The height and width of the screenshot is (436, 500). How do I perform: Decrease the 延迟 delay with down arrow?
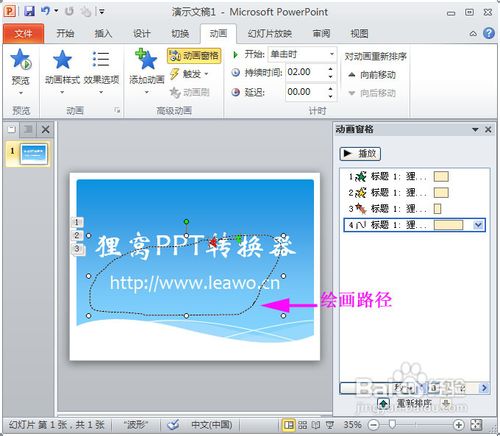pyautogui.click(x=330, y=96)
